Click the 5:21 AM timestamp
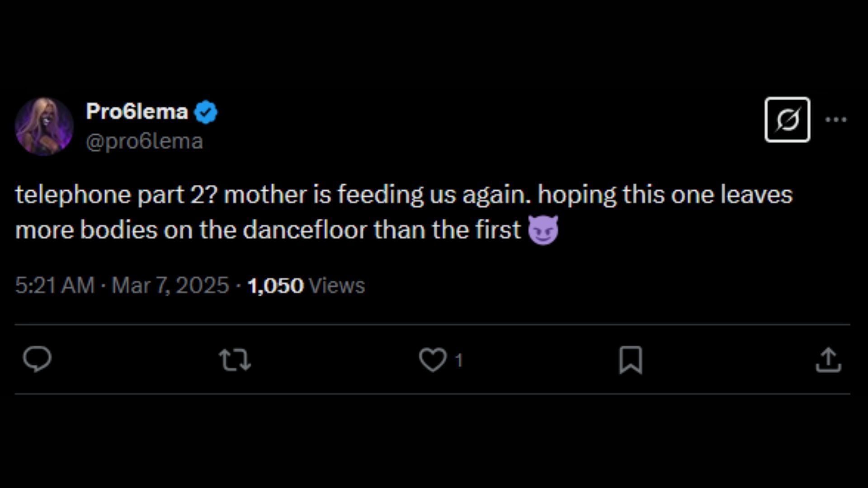The height and width of the screenshot is (488, 868). (54, 286)
